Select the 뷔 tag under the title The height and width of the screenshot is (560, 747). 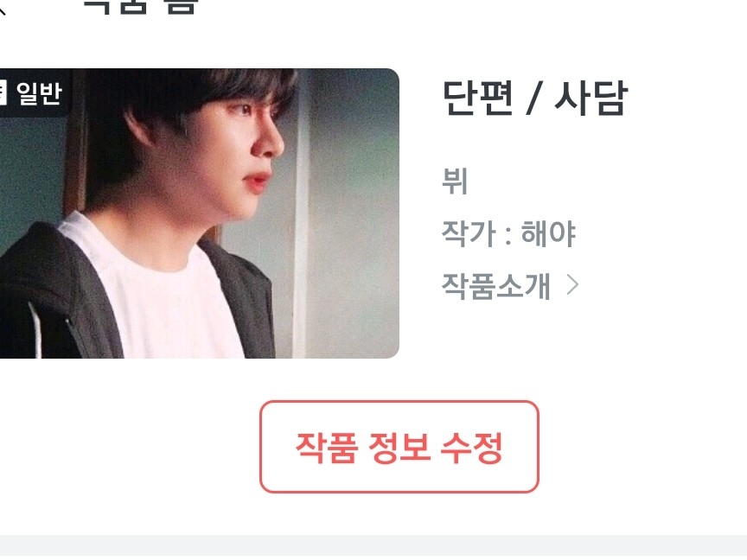(455, 181)
